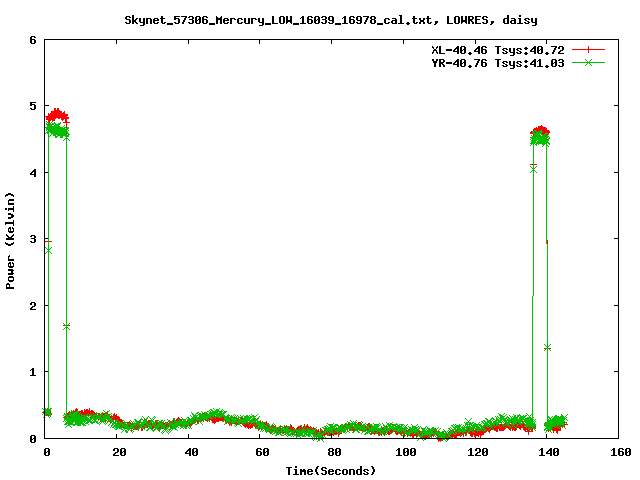This screenshot has height=480, width=640.
Task: Click the x-axis tick label 160
Action: (x=621, y=452)
